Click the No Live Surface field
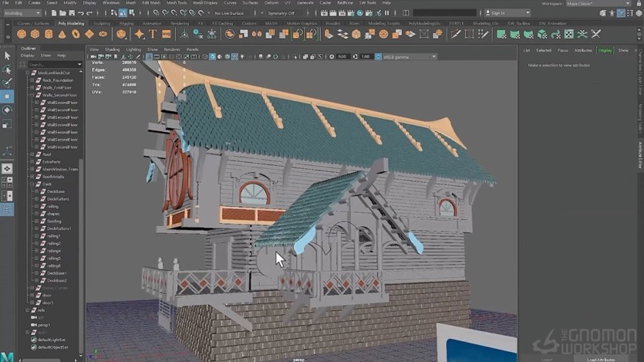The height and width of the screenshot is (362, 644). [231, 13]
